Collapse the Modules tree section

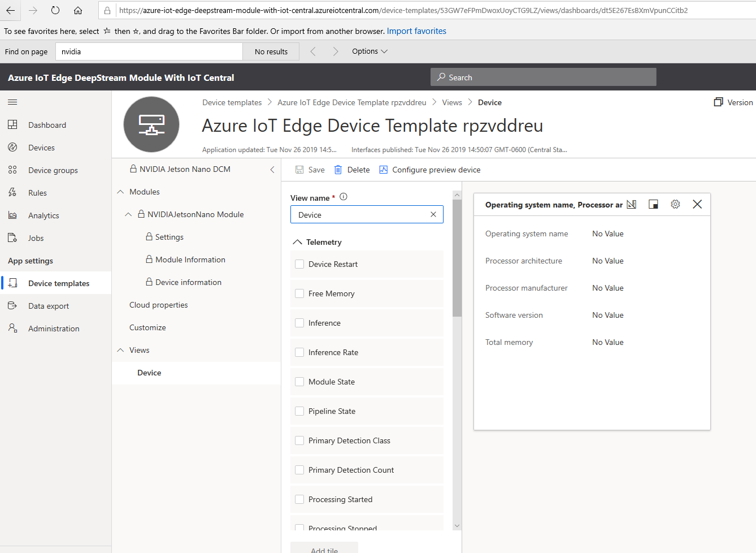[x=120, y=192]
